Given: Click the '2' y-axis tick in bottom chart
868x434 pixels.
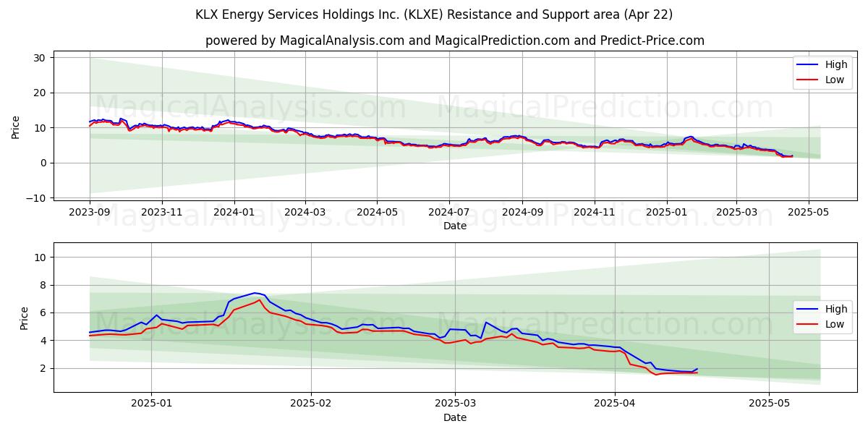Looking at the screenshot, I should (43, 368).
